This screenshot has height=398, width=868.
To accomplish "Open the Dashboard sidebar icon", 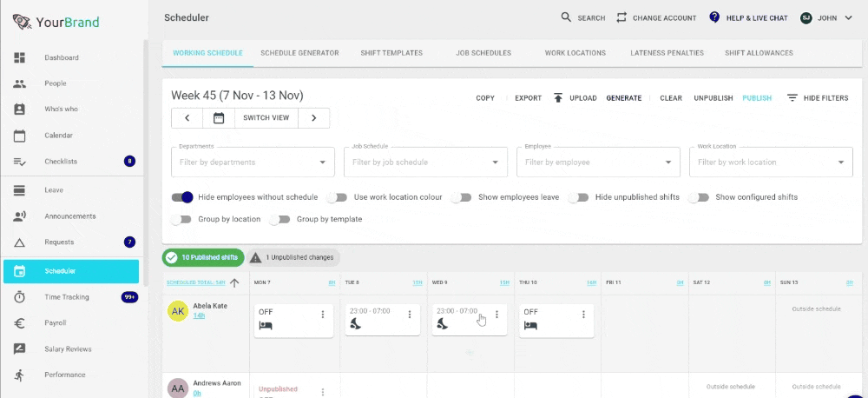I will pyautogui.click(x=19, y=57).
